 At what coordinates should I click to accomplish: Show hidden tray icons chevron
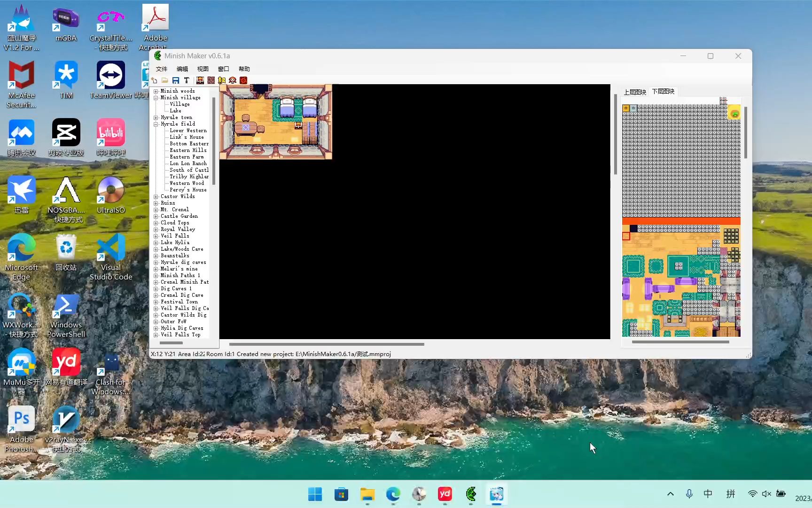point(671,493)
